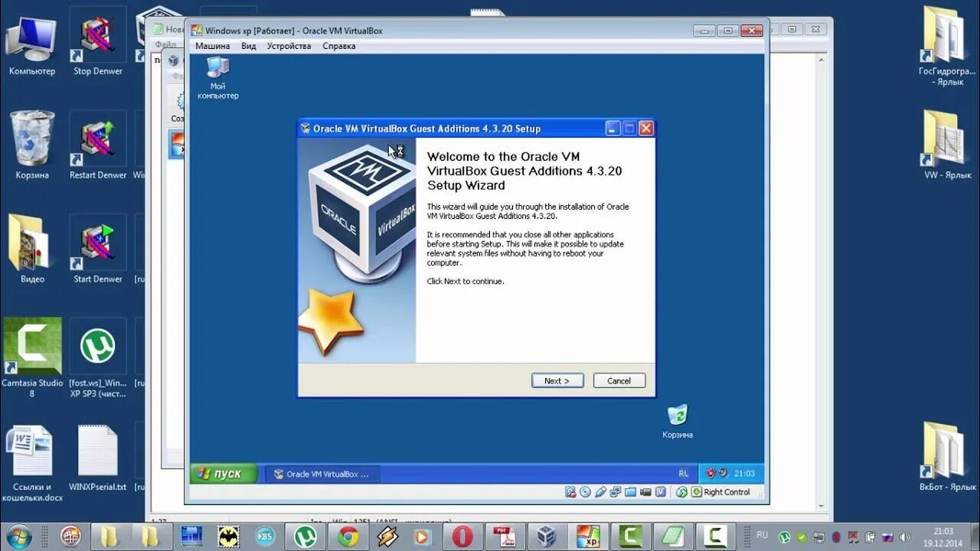Cancel the Guest Additions setup
Viewport: 980px width, 551px height.
(619, 380)
